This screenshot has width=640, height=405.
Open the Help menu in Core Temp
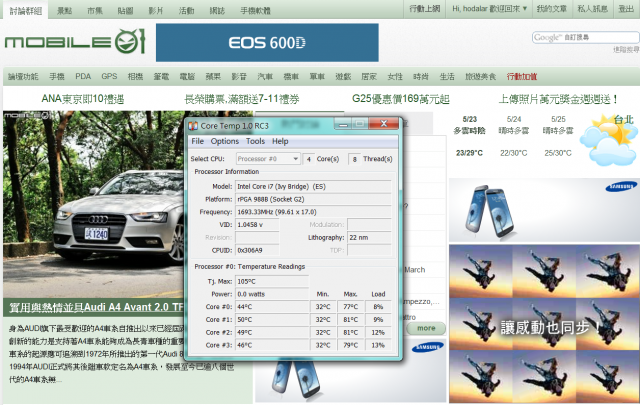pos(280,141)
